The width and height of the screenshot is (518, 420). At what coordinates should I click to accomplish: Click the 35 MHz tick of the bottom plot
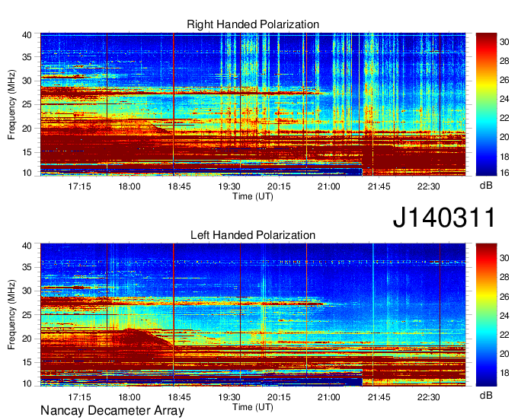[27, 267]
